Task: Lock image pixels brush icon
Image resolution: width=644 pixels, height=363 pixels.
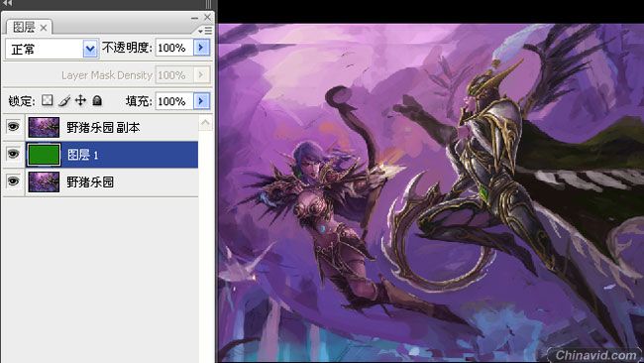Action: (x=64, y=100)
